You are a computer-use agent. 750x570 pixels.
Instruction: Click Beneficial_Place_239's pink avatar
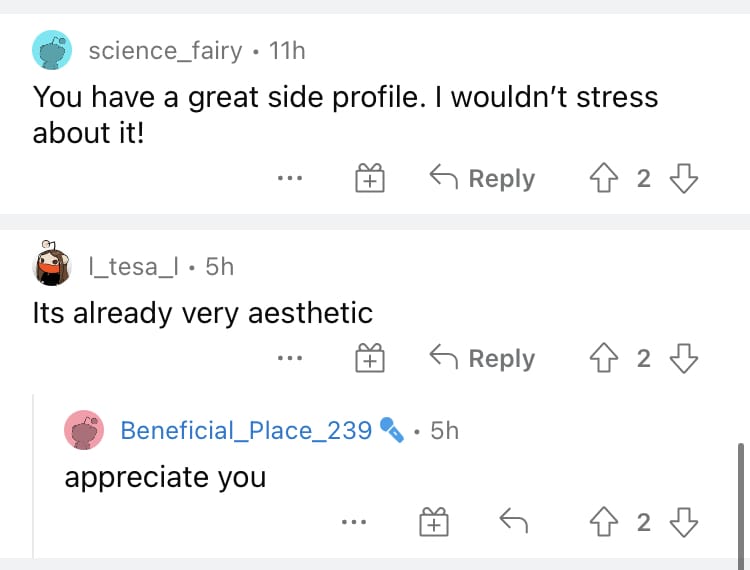(x=84, y=430)
